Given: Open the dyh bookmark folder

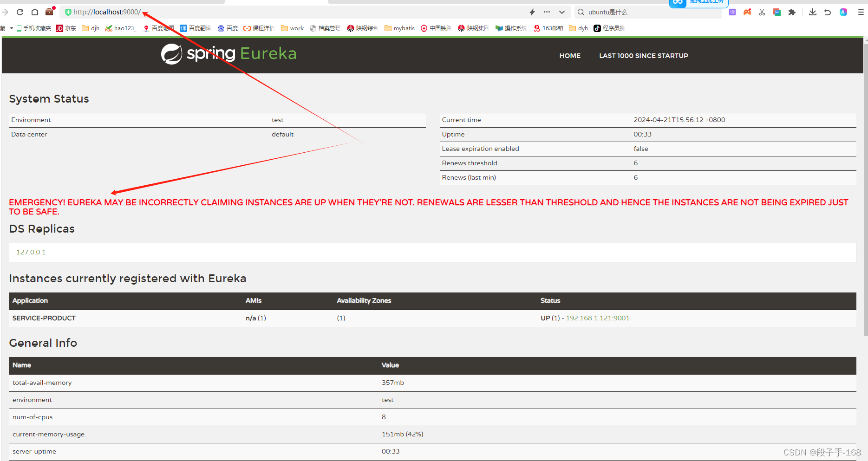Looking at the screenshot, I should point(578,28).
